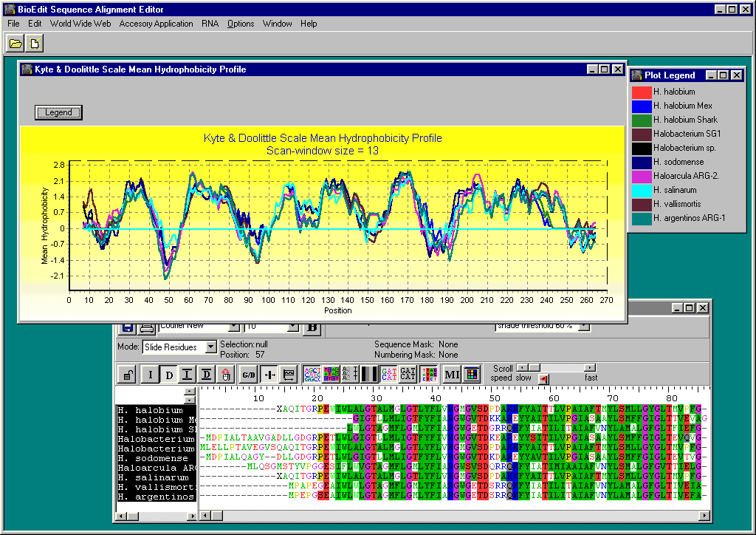The height and width of the screenshot is (535, 756).
Task: Click the printer icon in alignment window
Action: tap(146, 327)
